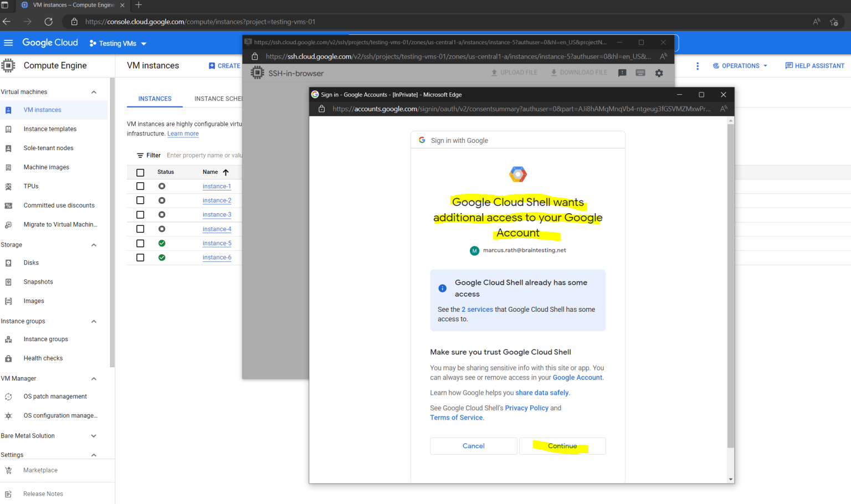This screenshot has width=851, height=504.
Task: Open the Help Assistant
Action: click(814, 65)
